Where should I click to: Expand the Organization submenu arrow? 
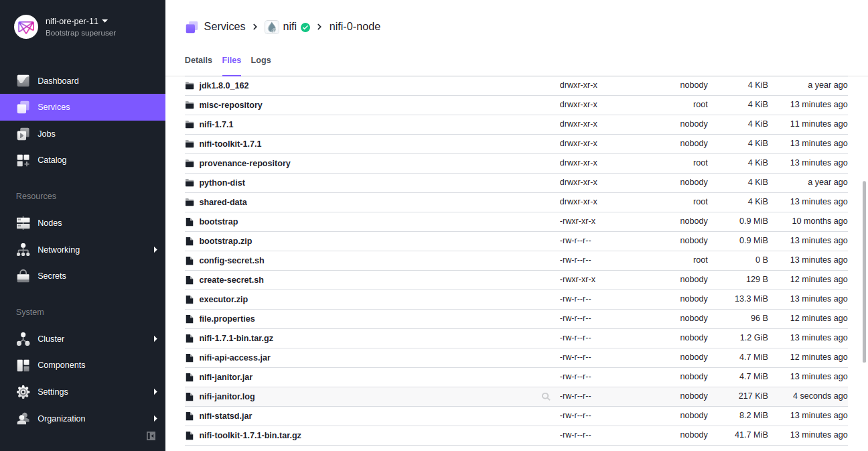(155, 419)
